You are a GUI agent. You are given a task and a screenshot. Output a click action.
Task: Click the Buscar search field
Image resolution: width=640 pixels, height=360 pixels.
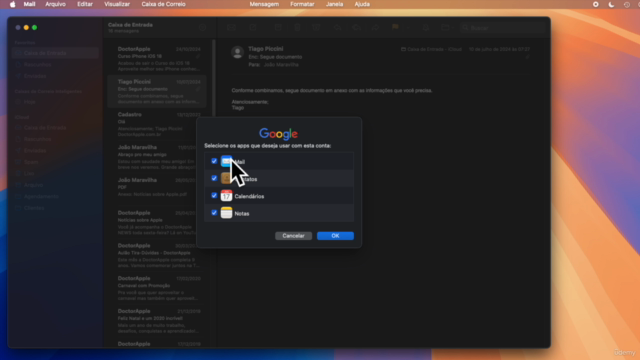(502, 28)
